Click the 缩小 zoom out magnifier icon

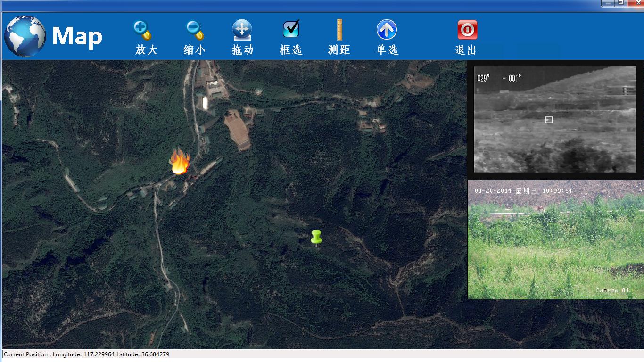194,30
